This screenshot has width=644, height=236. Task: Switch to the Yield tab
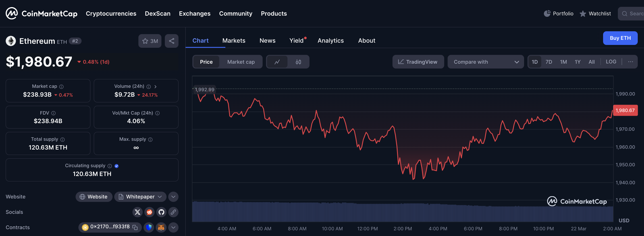click(296, 40)
